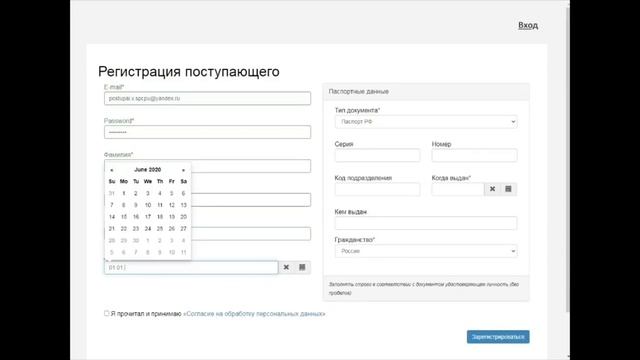The height and width of the screenshot is (360, 640).
Task: Focus the E-mail input field
Action: tap(207, 98)
